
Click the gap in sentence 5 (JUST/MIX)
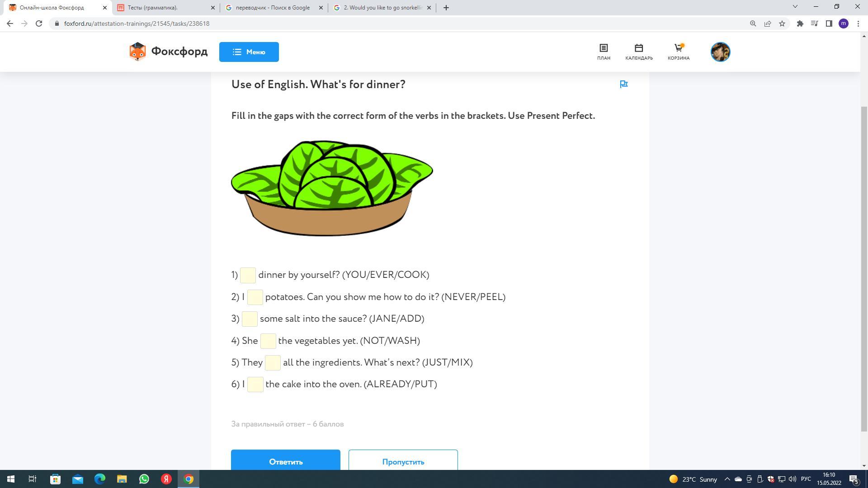click(273, 363)
